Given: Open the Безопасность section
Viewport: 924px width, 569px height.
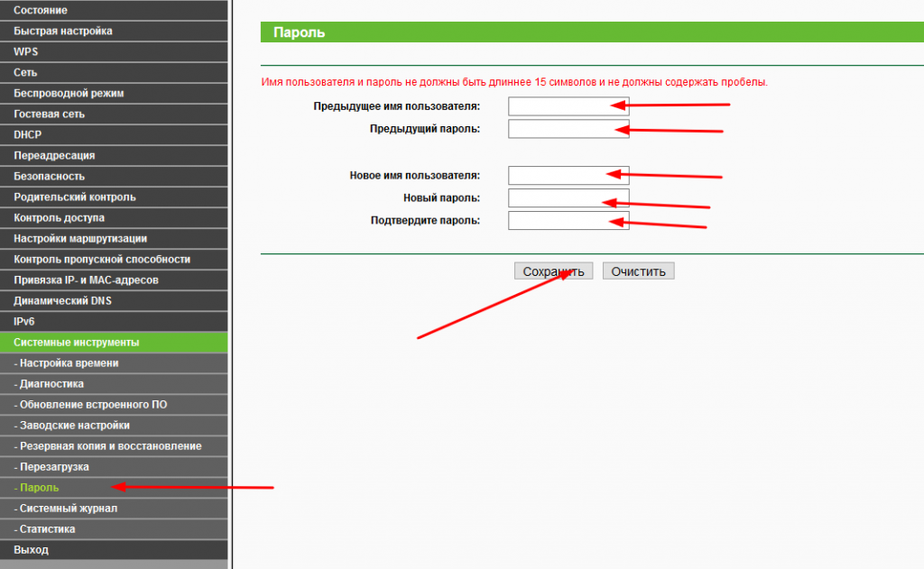Looking at the screenshot, I should (x=114, y=176).
